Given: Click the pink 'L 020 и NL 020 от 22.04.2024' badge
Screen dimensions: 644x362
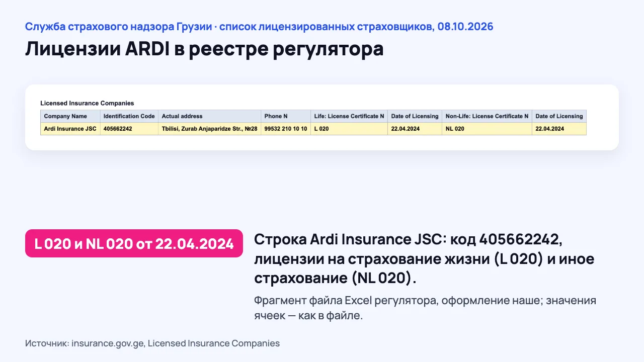Looking at the screenshot, I should tap(134, 243).
